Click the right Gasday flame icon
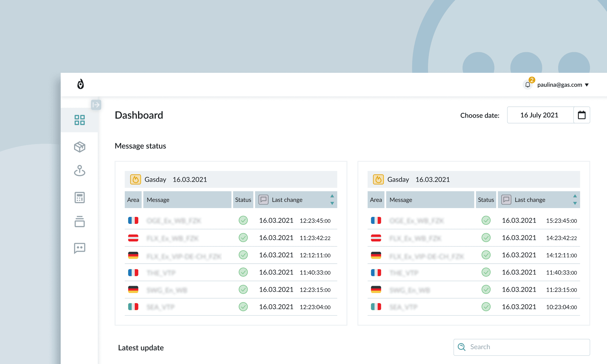Screen dimensions: 607x364 coord(378,180)
